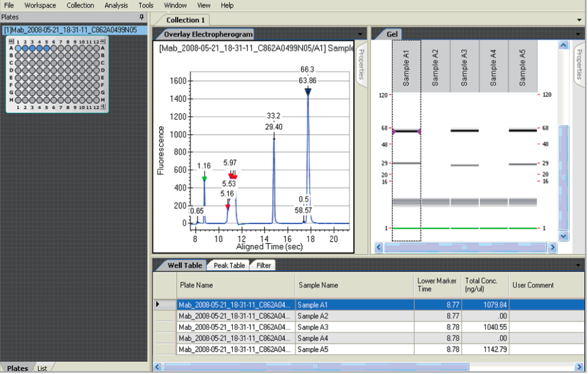Screen dimensions: 588x374
Task: Open Overlay Electropherogram panel dropdown arrow
Action: coord(360,34)
